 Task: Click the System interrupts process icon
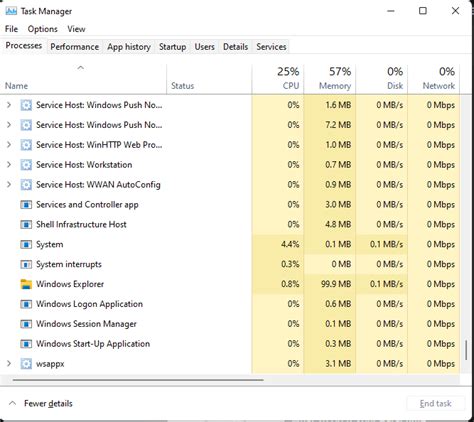(x=26, y=264)
